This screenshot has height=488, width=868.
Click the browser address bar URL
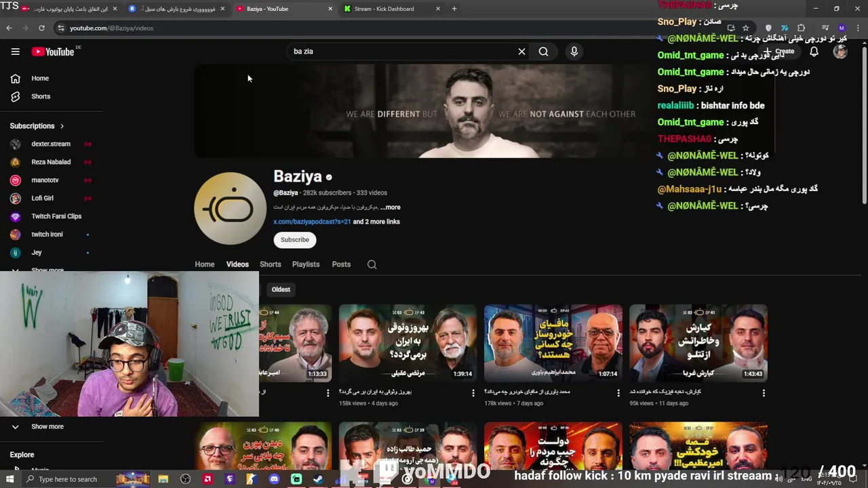tap(111, 28)
